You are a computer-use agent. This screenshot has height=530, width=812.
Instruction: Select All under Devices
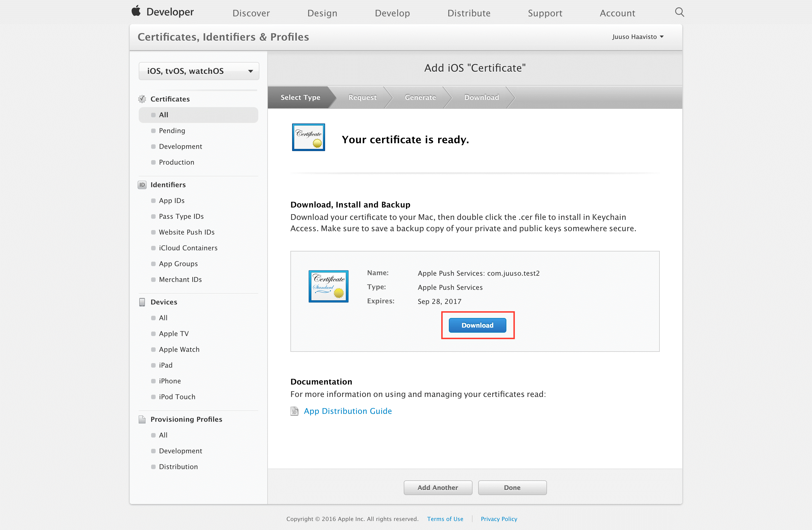[x=163, y=317]
